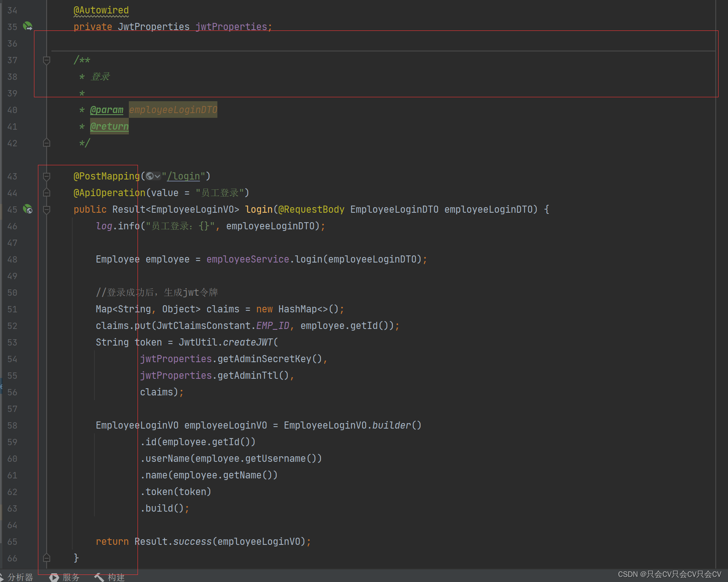Click EMP_ID constant in claims.put

click(273, 326)
